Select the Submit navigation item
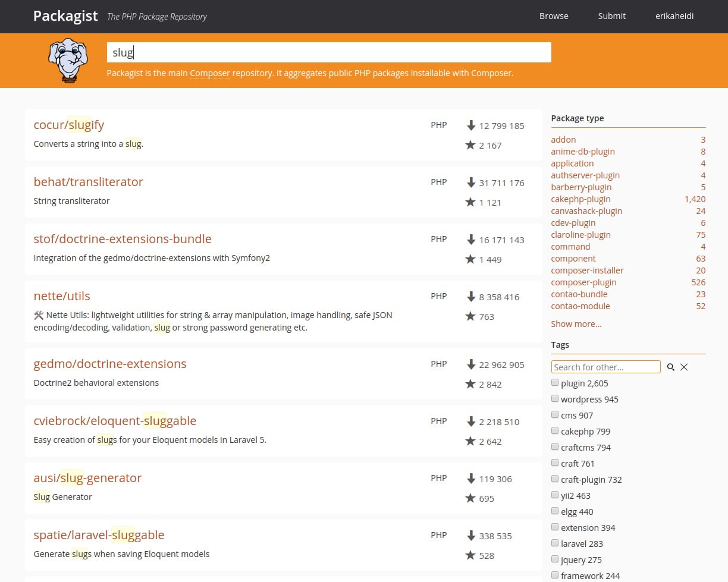 (611, 16)
